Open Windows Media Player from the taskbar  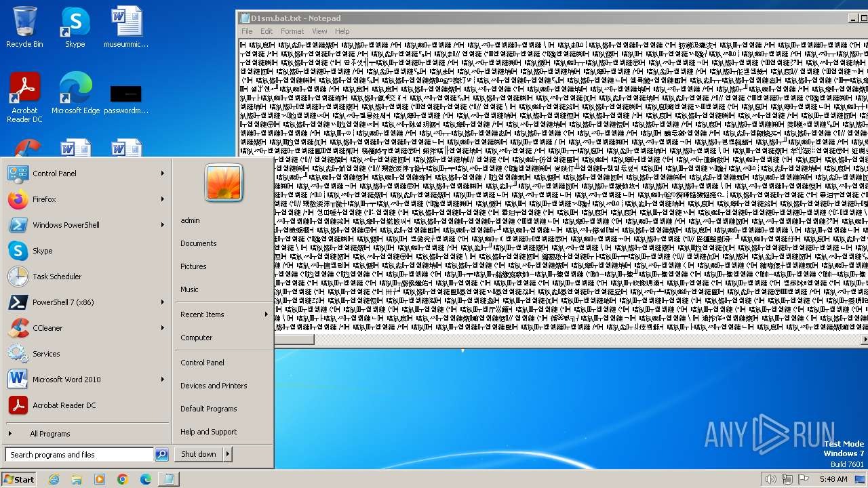pos(100,479)
